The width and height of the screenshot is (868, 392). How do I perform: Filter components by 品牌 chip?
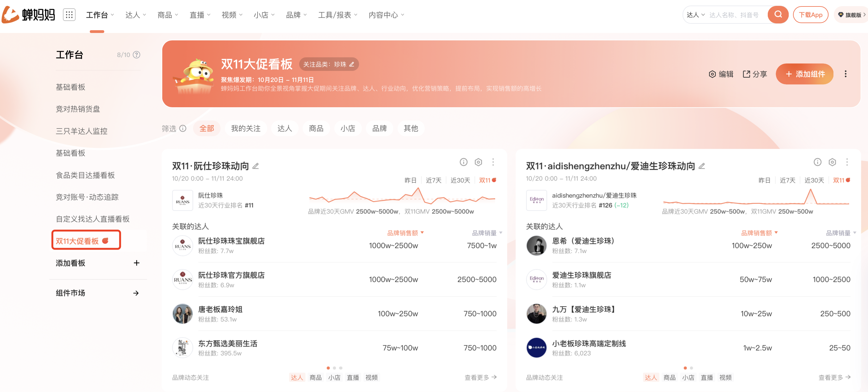tap(379, 128)
